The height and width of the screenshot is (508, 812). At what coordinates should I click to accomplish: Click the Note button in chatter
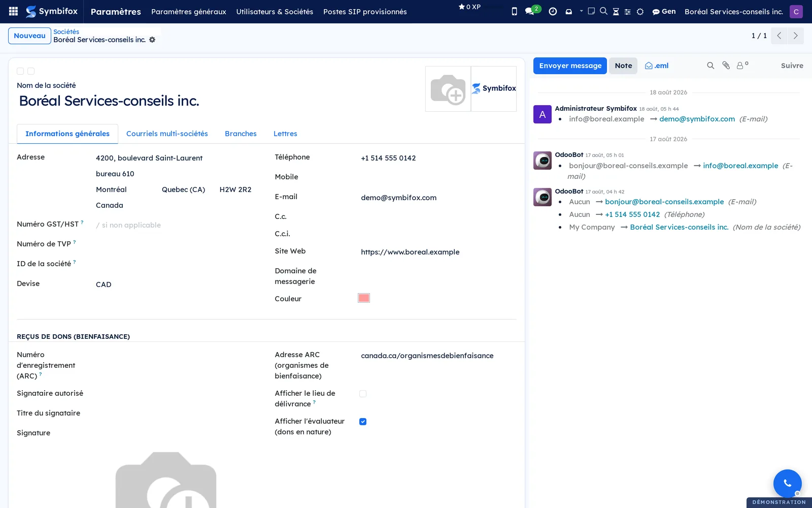(x=623, y=66)
